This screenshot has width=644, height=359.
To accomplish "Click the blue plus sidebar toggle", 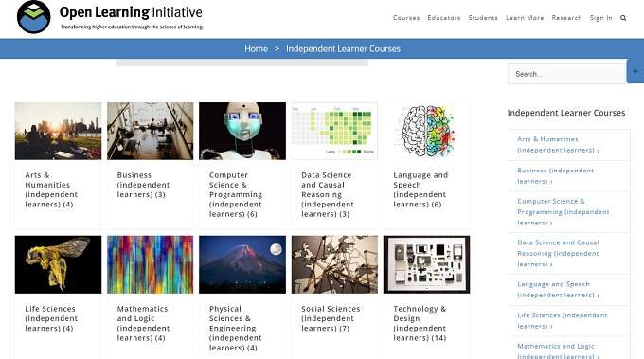I will coord(635,71).
